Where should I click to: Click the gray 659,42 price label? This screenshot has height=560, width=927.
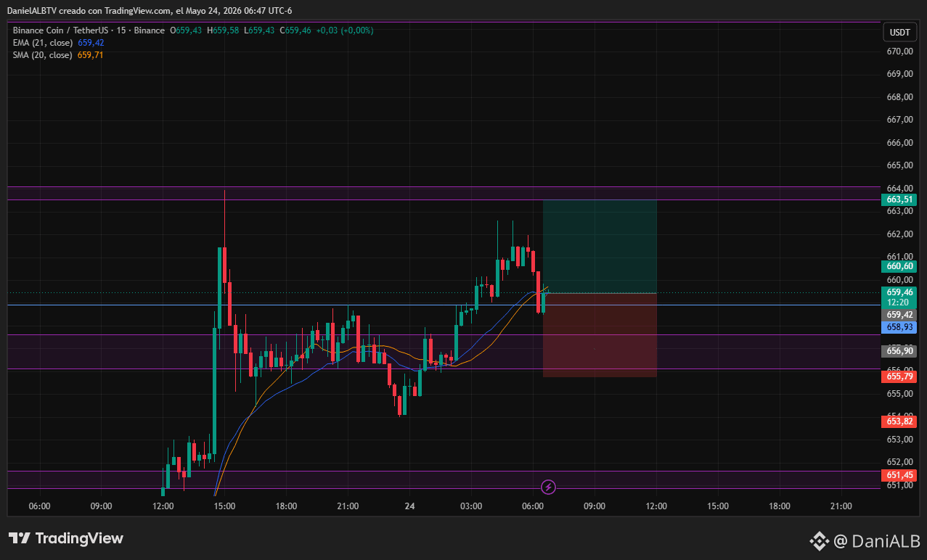[899, 315]
